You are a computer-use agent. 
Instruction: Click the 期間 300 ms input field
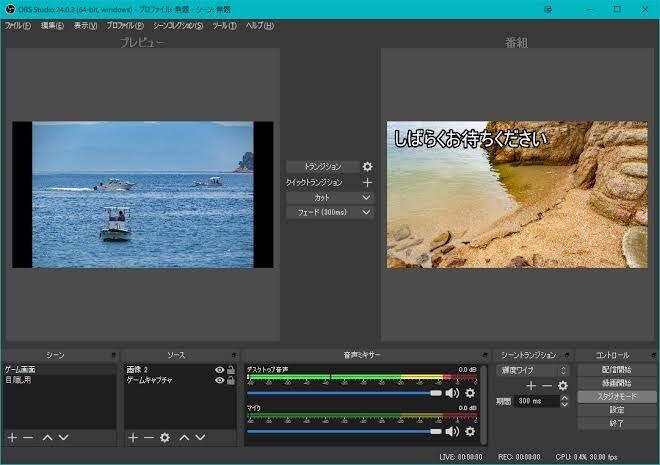click(537, 401)
